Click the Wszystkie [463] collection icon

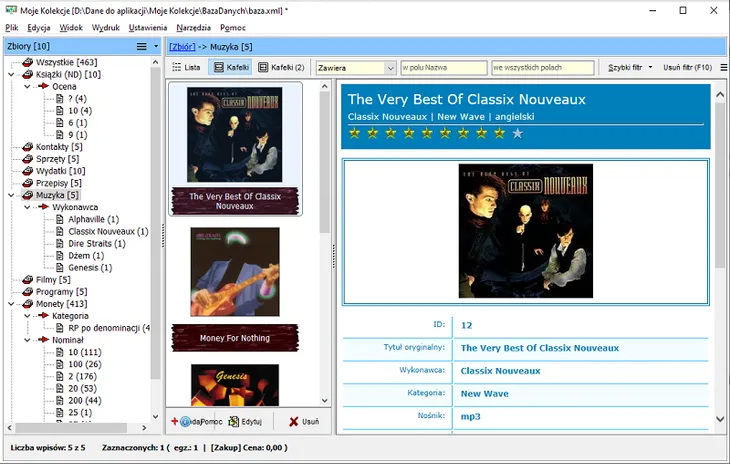28,62
